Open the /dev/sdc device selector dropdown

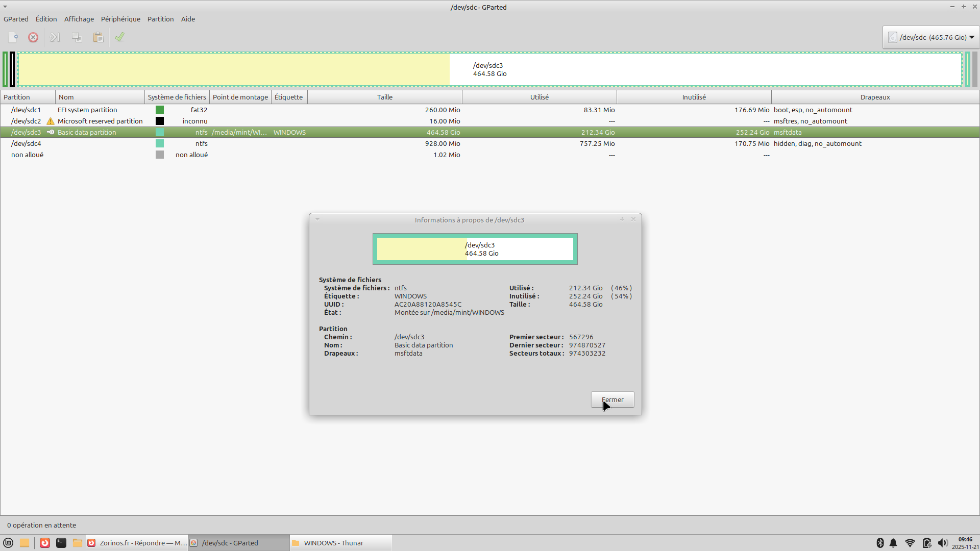click(931, 37)
